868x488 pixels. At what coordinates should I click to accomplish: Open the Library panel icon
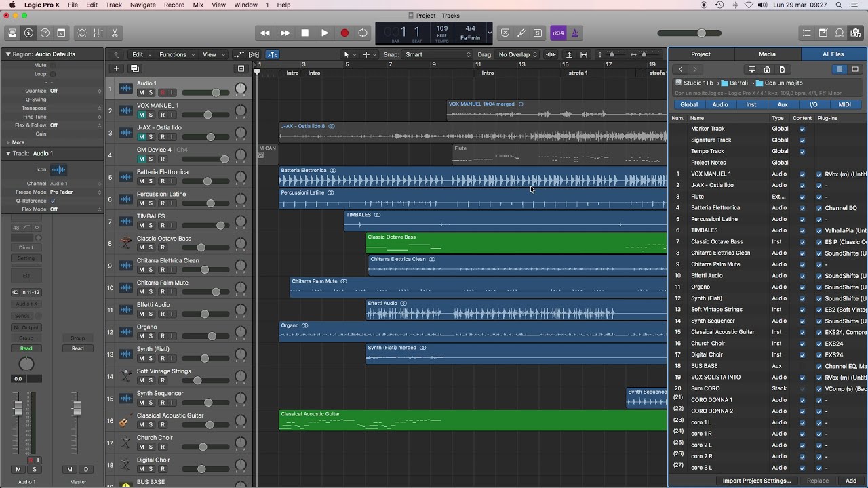coord(12,33)
